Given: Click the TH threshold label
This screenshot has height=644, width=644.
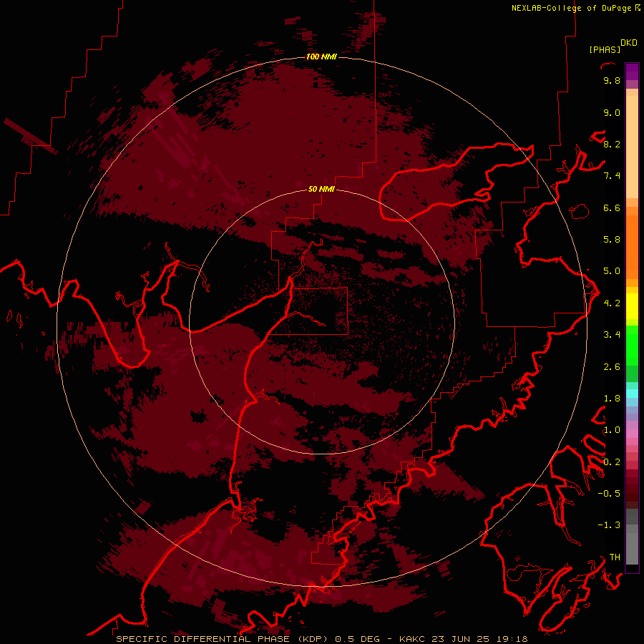Looking at the screenshot, I should tap(615, 557).
